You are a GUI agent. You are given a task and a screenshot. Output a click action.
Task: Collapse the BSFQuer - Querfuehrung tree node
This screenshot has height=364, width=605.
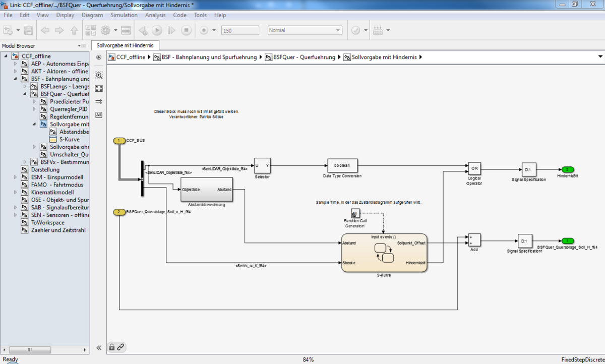tap(25, 94)
